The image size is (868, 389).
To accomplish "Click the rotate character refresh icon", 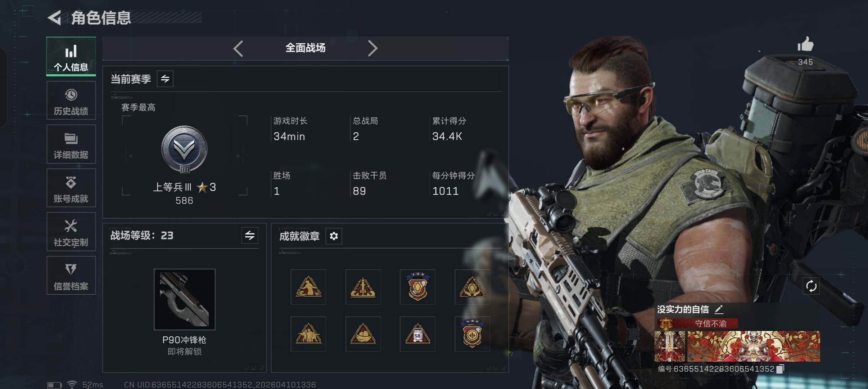I will 811,286.
